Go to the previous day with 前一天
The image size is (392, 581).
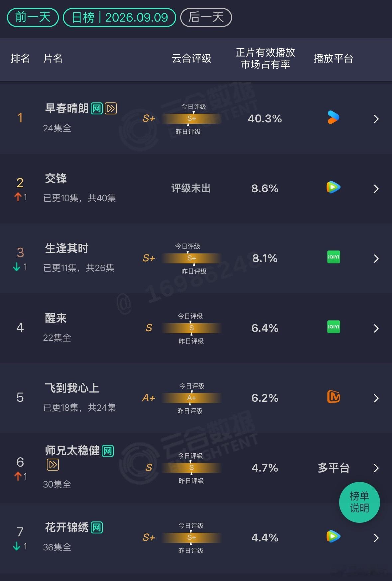pyautogui.click(x=33, y=17)
